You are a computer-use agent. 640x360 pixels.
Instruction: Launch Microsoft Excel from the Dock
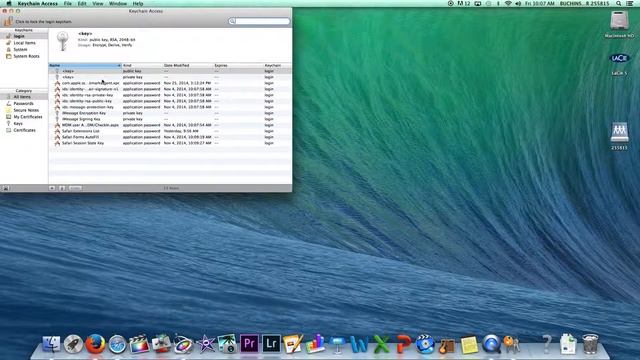point(381,344)
